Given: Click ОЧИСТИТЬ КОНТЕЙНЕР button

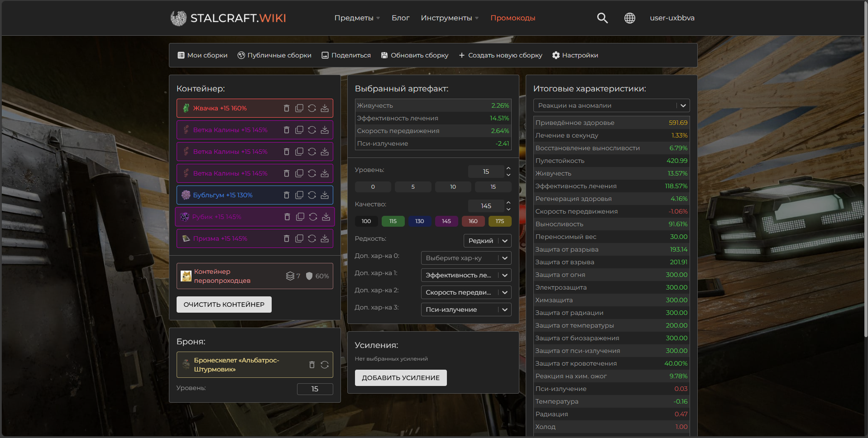Looking at the screenshot, I should pos(224,305).
